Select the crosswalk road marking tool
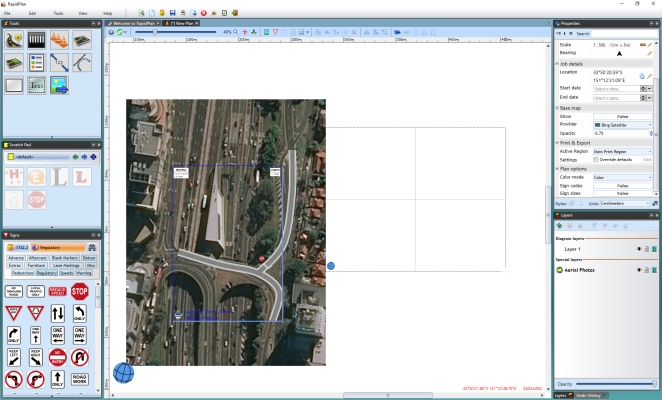 tap(37, 40)
